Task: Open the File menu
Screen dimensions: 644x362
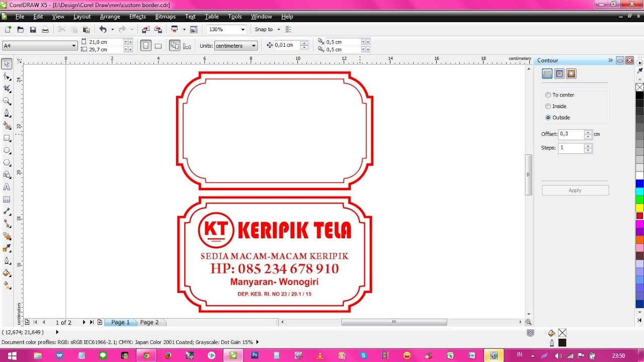Action: click(x=20, y=17)
